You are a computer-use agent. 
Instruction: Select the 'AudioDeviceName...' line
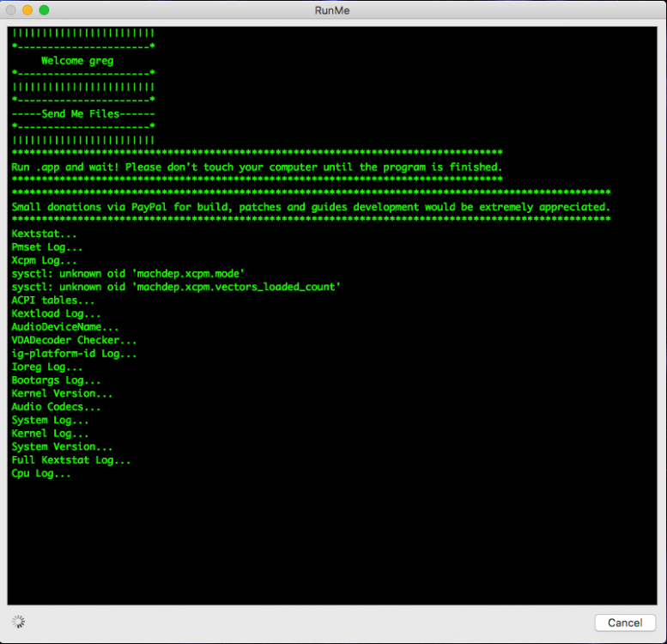pyautogui.click(x=65, y=326)
